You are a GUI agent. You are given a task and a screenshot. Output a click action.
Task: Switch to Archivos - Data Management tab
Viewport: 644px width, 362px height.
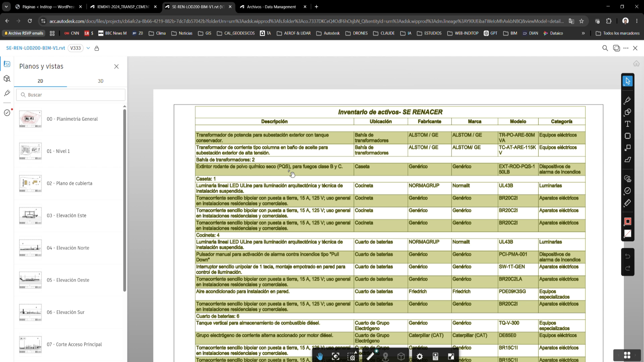(x=273, y=7)
